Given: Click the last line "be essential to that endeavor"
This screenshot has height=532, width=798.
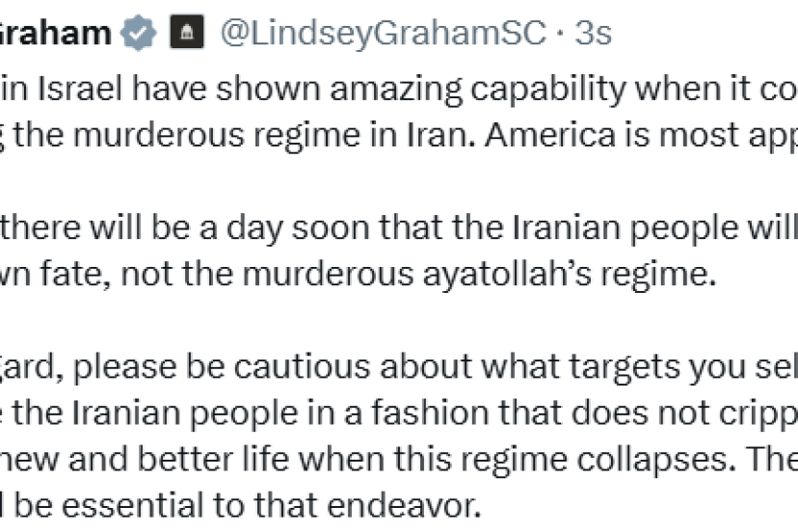Looking at the screenshot, I should pyautogui.click(x=239, y=506).
